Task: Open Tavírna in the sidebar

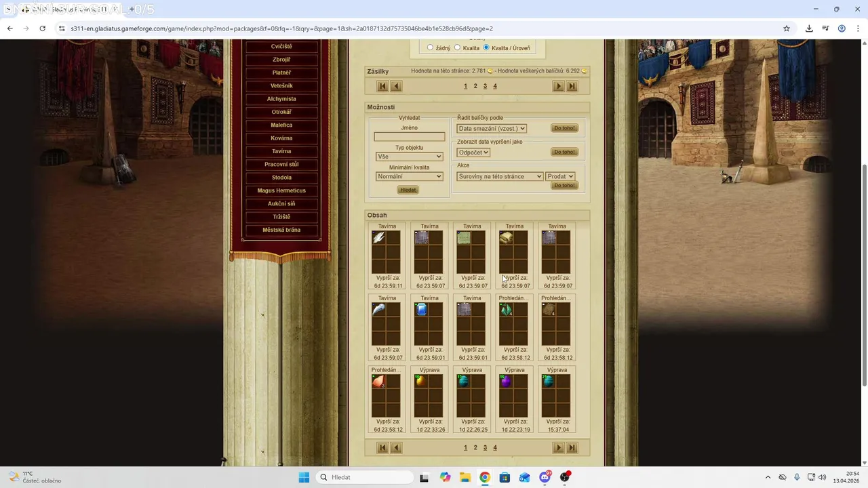Action: coord(281,151)
